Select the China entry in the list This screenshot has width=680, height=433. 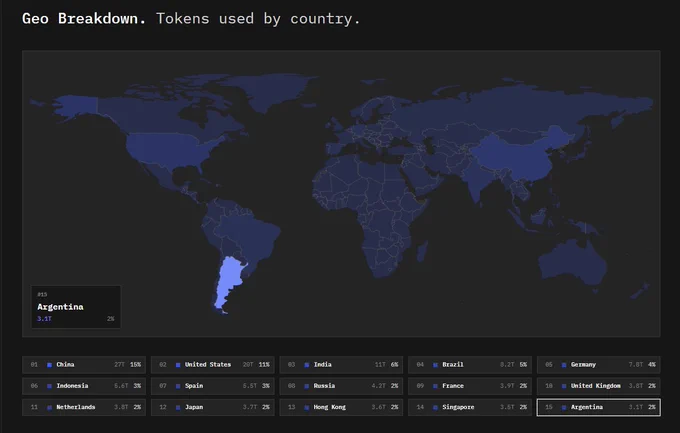coord(84,365)
